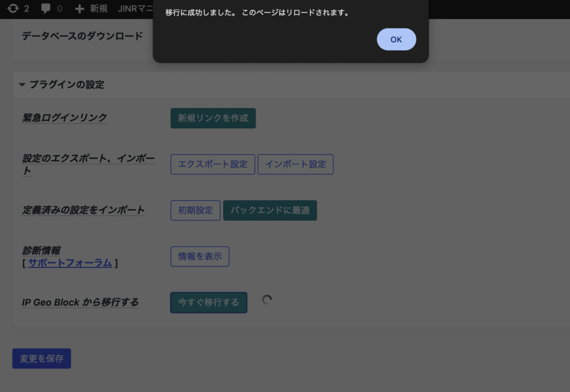Click the 今すぐ移行する button
Screen dimensions: 570x392
pos(209,302)
